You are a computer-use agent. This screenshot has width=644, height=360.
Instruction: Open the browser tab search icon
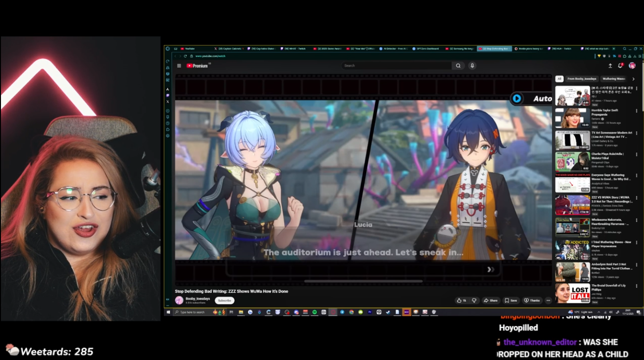[x=624, y=49]
